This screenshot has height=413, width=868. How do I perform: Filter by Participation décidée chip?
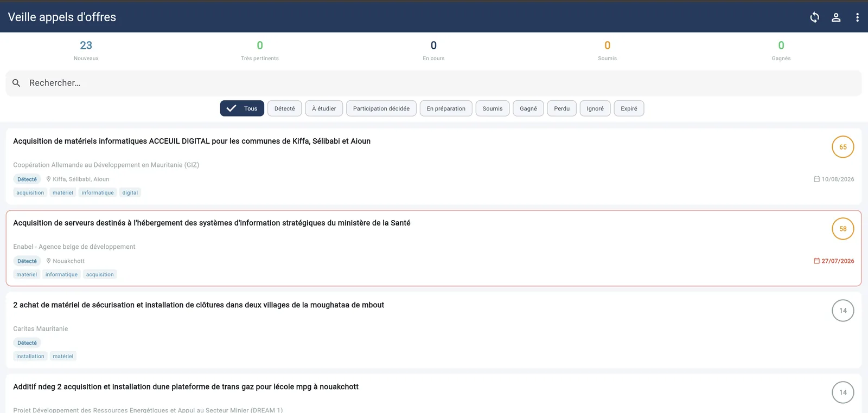(x=381, y=108)
